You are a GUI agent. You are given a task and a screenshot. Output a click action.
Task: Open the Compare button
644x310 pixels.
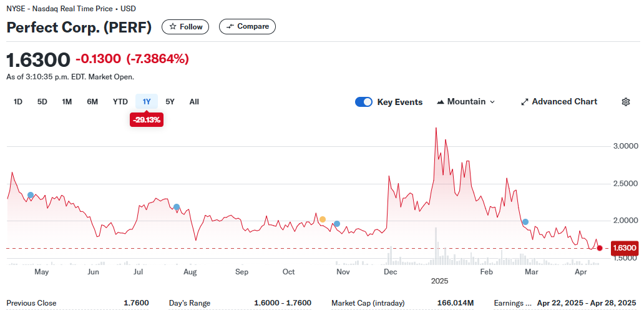coord(247,26)
